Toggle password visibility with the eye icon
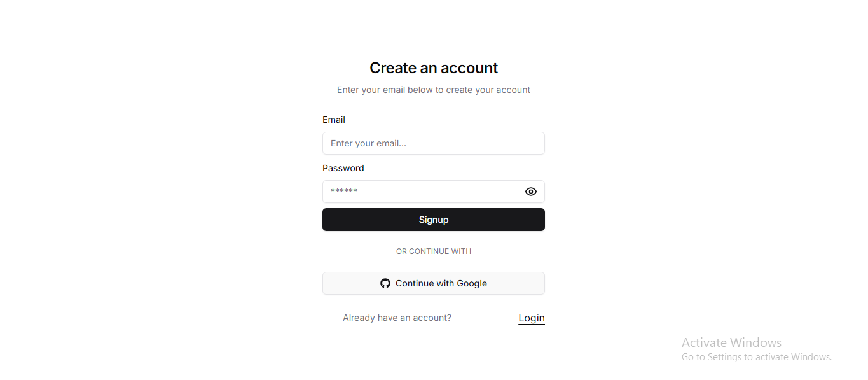 click(x=531, y=192)
